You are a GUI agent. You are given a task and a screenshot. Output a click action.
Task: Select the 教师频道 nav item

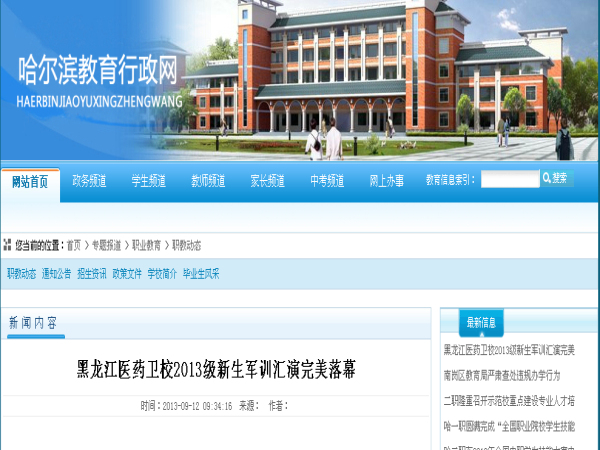[x=208, y=181]
